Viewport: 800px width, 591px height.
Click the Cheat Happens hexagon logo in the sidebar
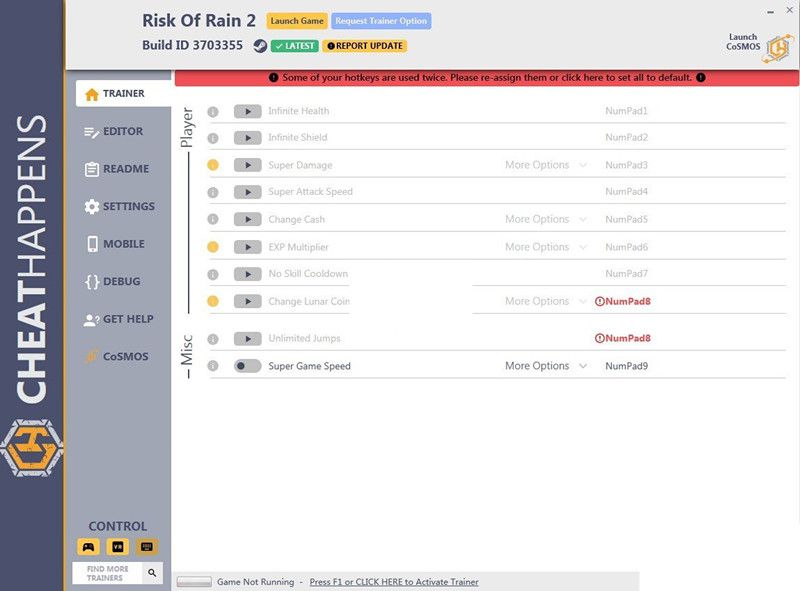[32, 448]
